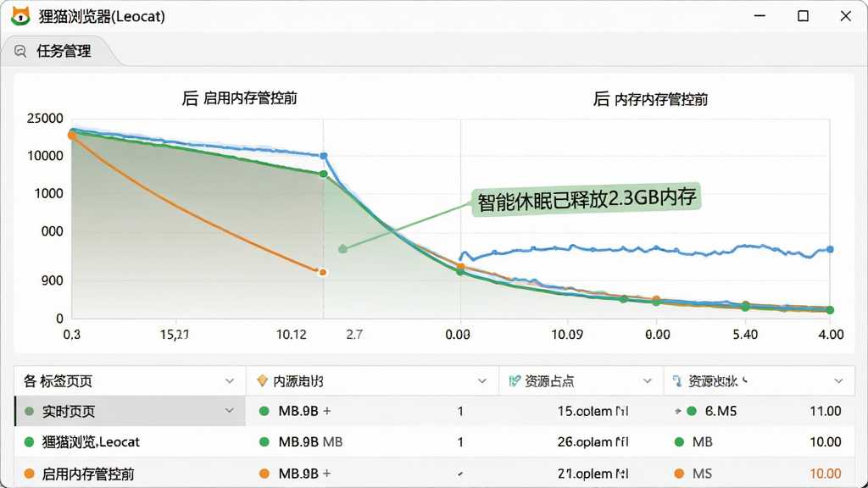Click the 15.oplem cell

pyautogui.click(x=593, y=411)
